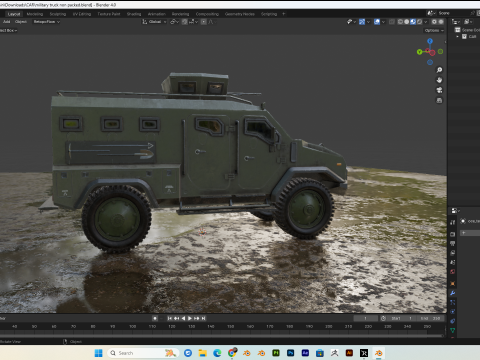Select solid viewport shading
Screen dimensions: 480x360
click(407, 22)
